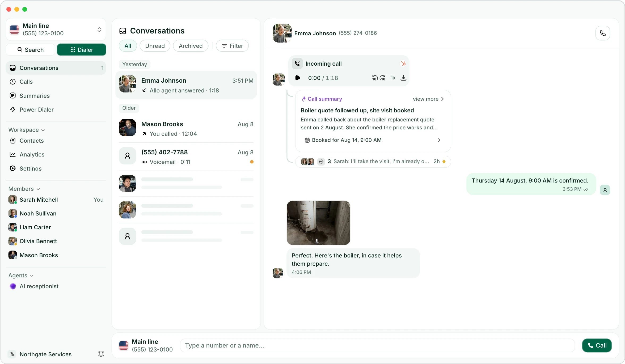
Task: Change playback speed 1x
Action: (393, 78)
